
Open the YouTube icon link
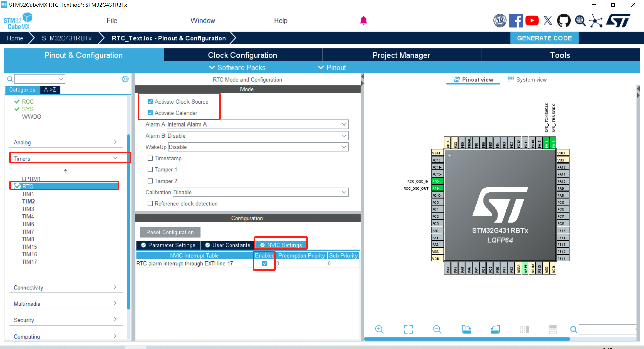(x=532, y=21)
